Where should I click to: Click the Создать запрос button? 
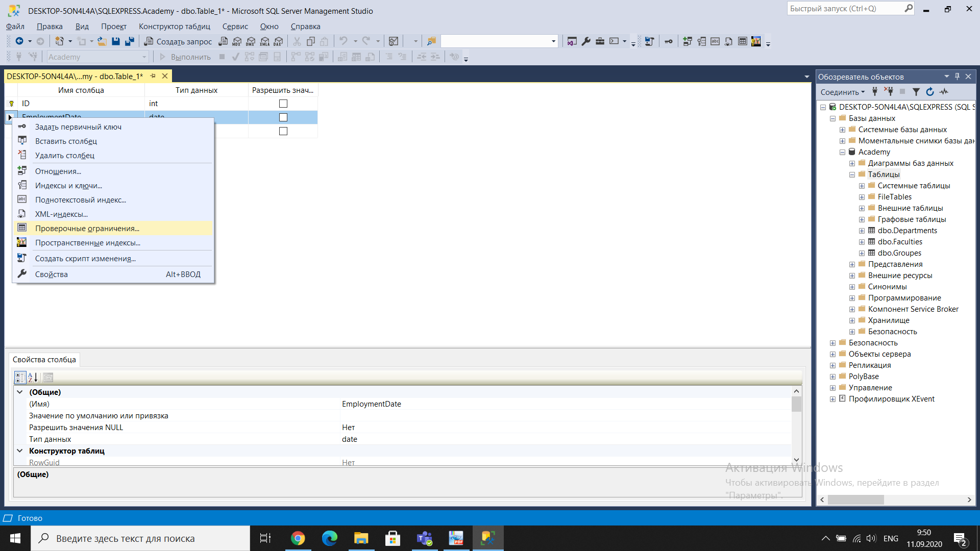click(x=178, y=41)
